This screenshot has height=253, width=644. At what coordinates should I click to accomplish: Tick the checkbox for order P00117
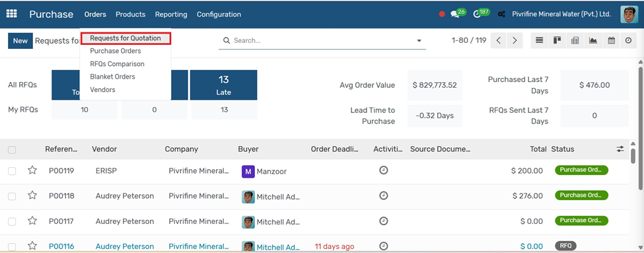(12, 221)
